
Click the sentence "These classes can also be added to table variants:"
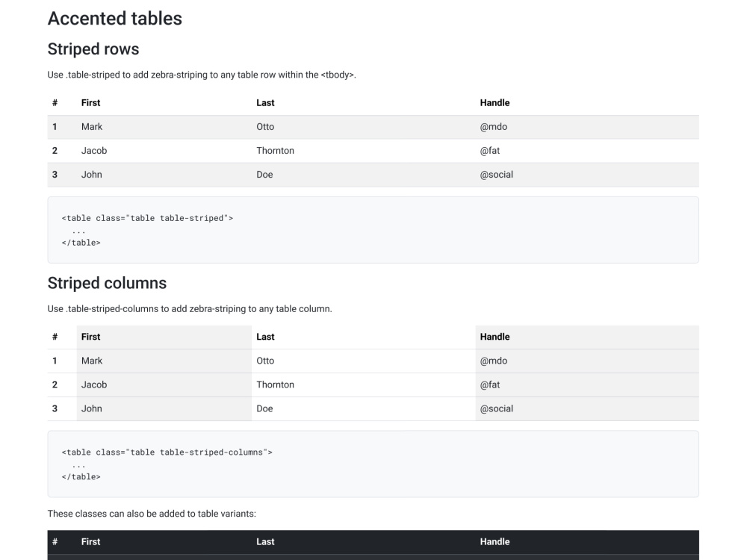[x=152, y=514]
